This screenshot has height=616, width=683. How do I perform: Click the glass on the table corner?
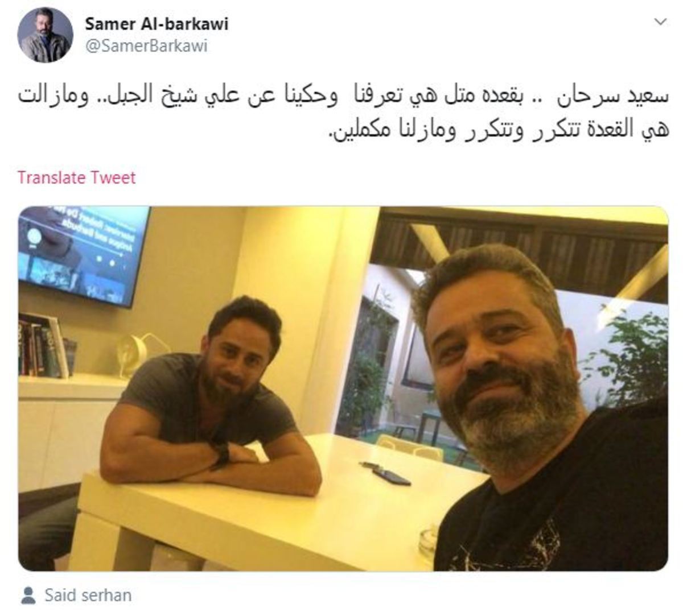pos(427,542)
